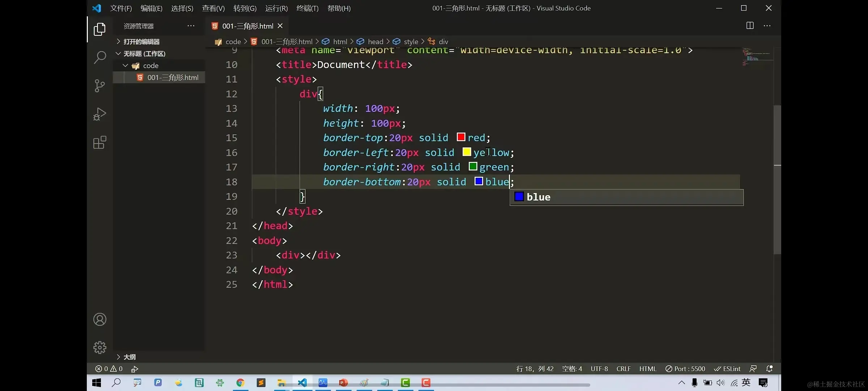
Task: Open the Run and Debug view icon
Action: [100, 114]
